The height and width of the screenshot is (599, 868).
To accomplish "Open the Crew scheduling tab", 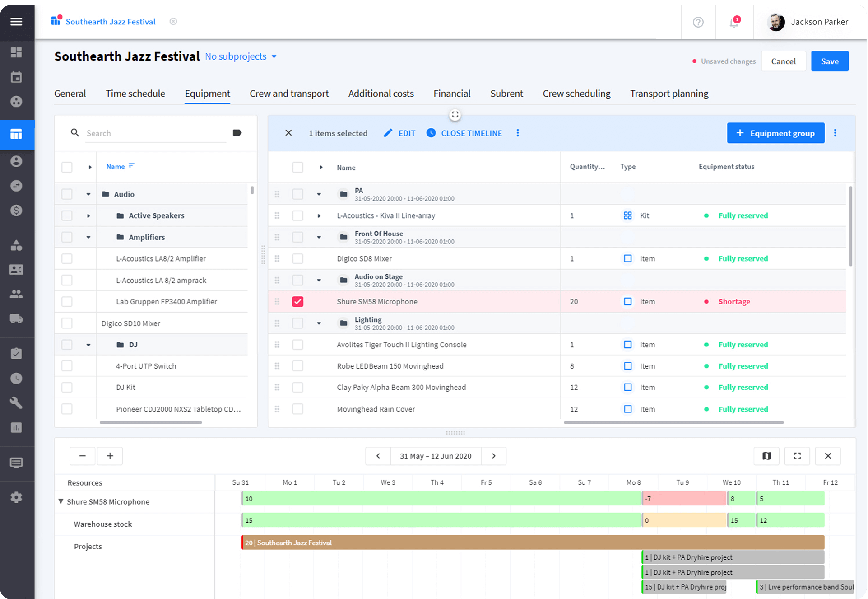I will 576,94.
